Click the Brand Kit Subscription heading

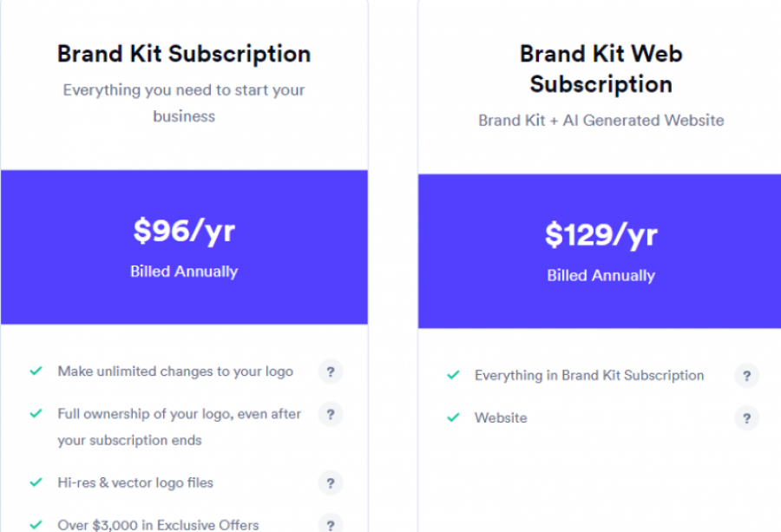pyautogui.click(x=183, y=54)
